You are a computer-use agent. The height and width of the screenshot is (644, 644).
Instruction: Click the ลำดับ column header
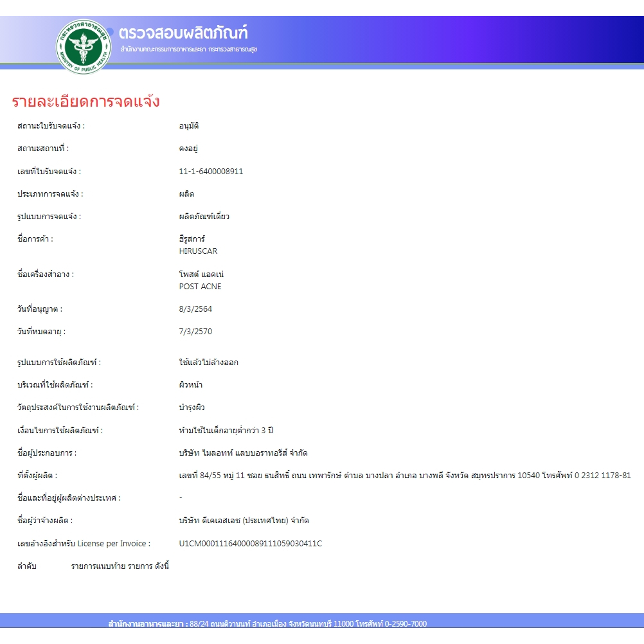27,566
